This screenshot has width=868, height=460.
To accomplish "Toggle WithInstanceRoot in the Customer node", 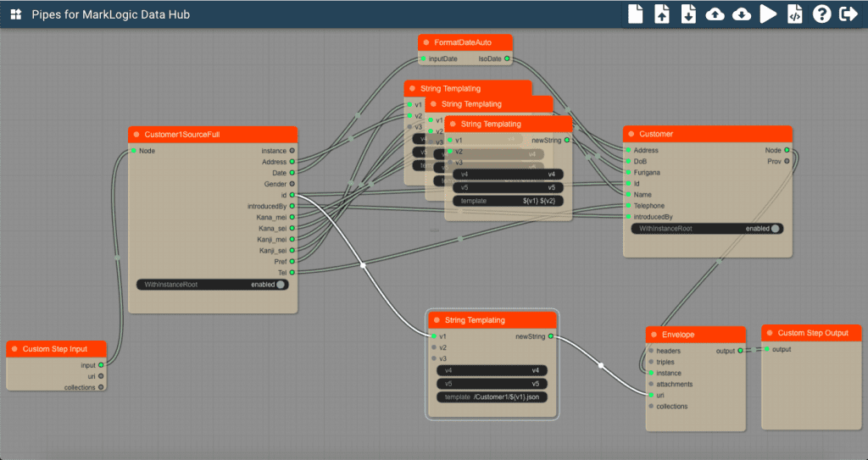I will [x=775, y=229].
